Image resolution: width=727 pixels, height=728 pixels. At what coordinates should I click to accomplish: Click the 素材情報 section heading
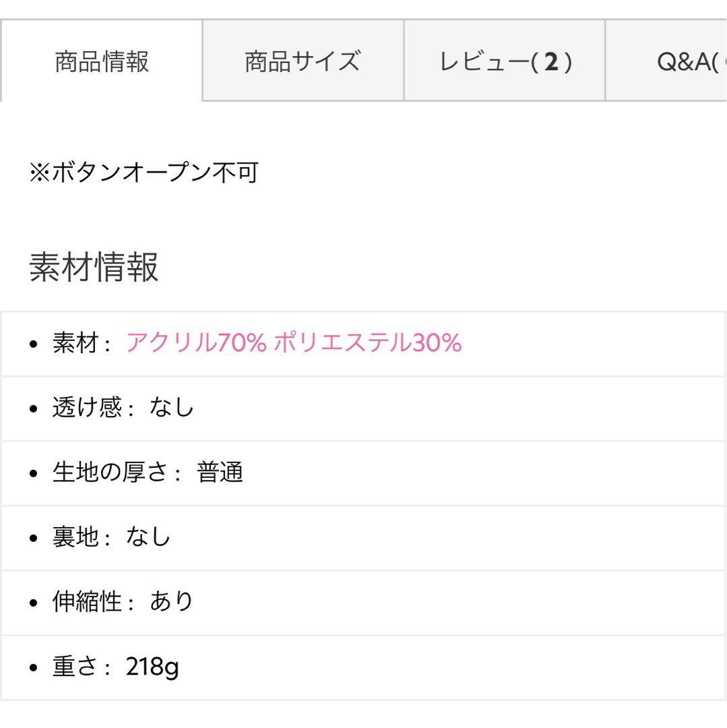[94, 267]
